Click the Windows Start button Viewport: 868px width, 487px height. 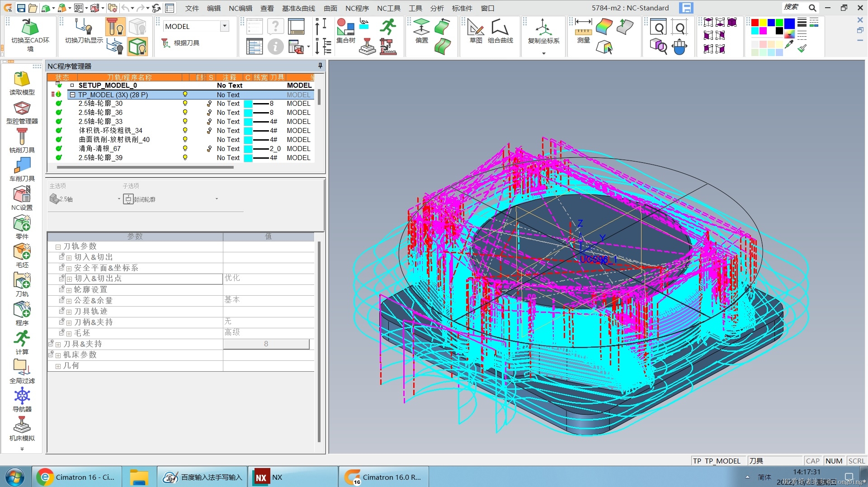[15, 477]
